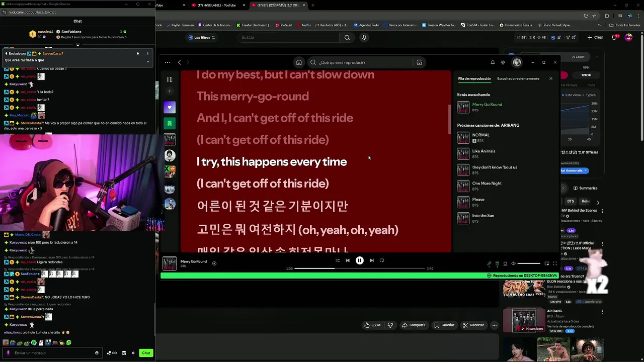Open new browser tab plus button
Screen dimensions: 644x362
pos(313,5)
